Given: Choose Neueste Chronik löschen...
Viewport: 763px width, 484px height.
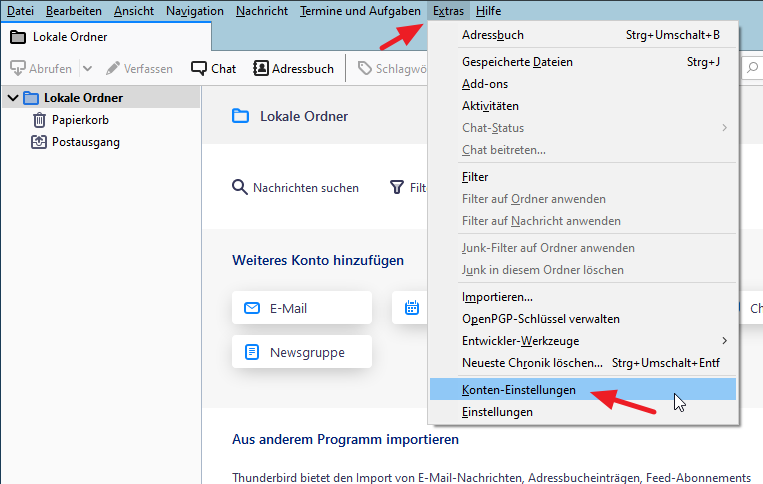Looking at the screenshot, I should pos(583,362).
